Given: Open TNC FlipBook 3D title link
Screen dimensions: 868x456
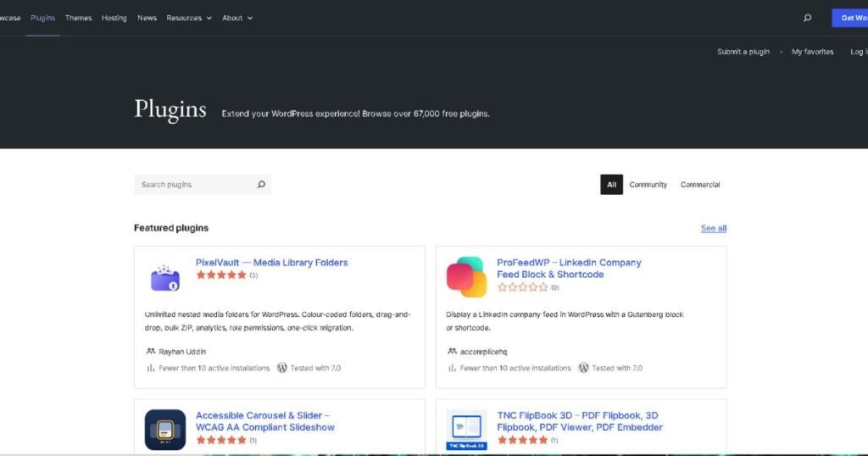Looking at the screenshot, I should [x=580, y=421].
